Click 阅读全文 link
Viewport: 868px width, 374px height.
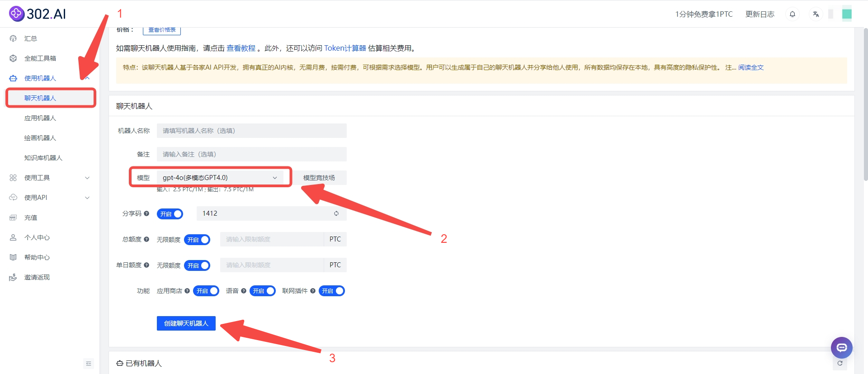click(751, 67)
